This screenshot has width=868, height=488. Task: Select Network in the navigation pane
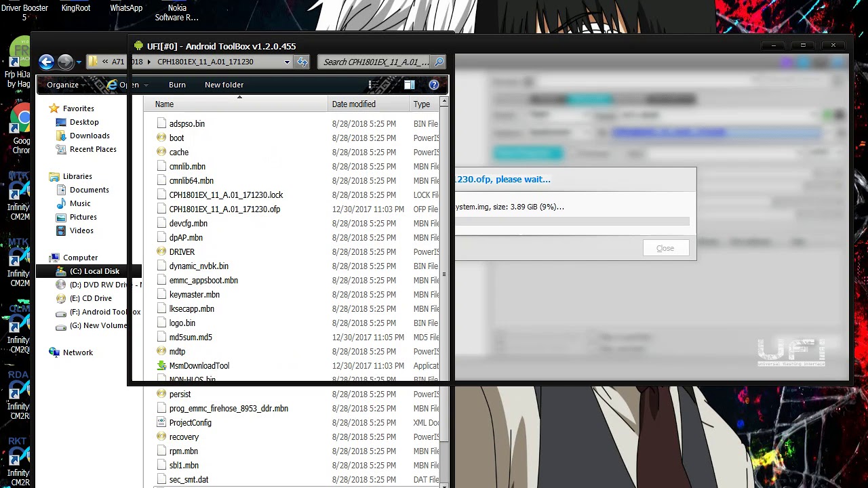(78, 352)
